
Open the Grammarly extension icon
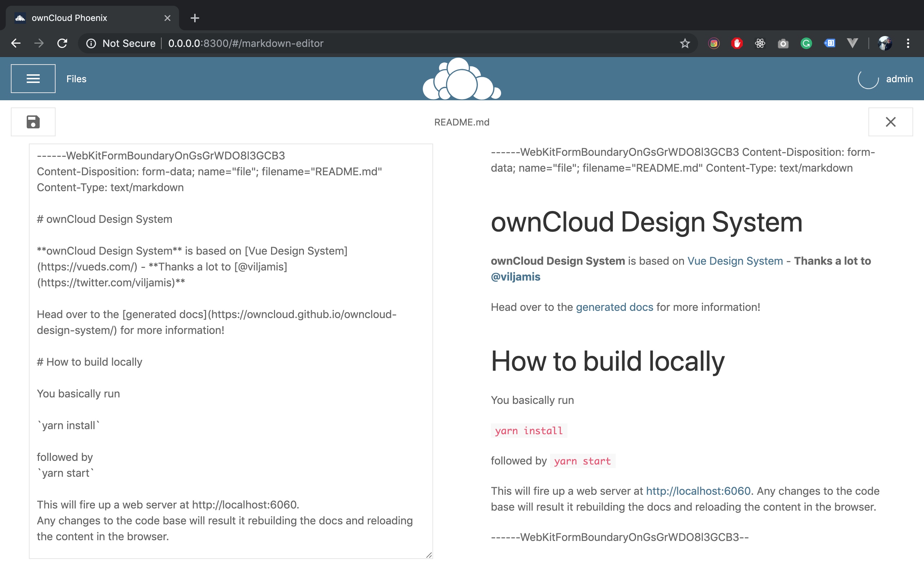806,44
